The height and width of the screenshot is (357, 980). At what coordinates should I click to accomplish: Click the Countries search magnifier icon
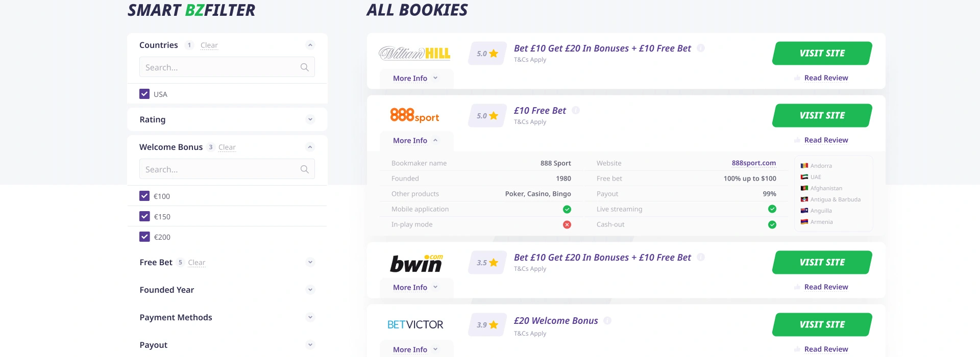pos(305,67)
